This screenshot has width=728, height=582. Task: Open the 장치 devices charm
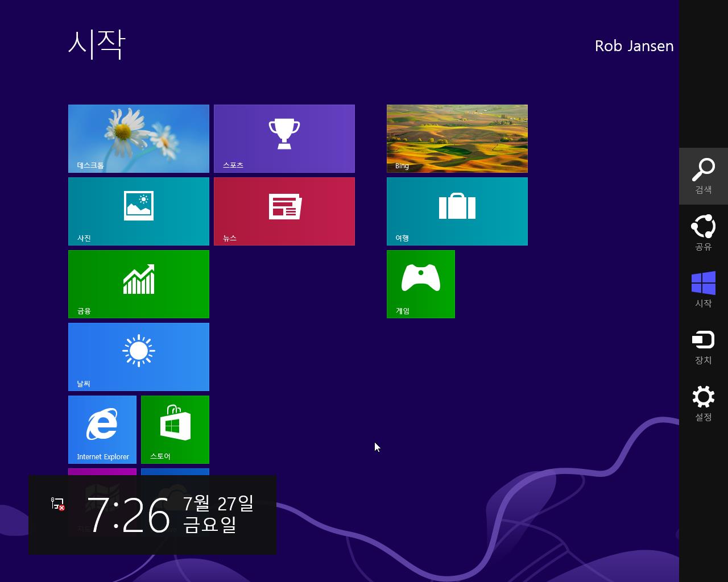tap(704, 347)
